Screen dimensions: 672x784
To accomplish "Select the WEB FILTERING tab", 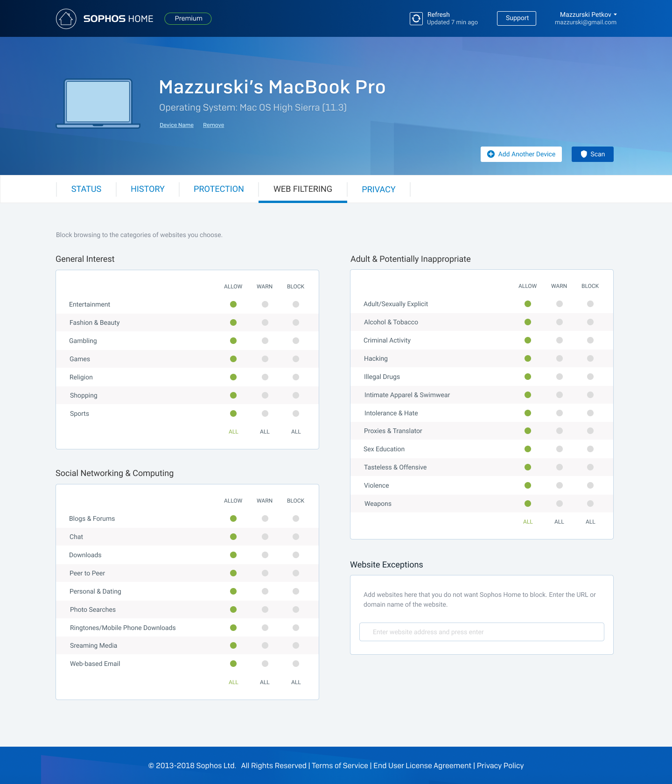I will click(x=303, y=189).
